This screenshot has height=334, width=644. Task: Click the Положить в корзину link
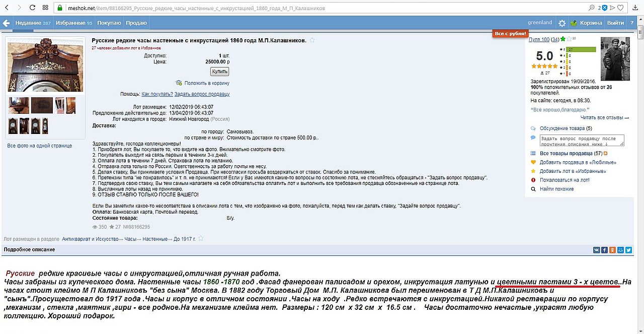206,83
